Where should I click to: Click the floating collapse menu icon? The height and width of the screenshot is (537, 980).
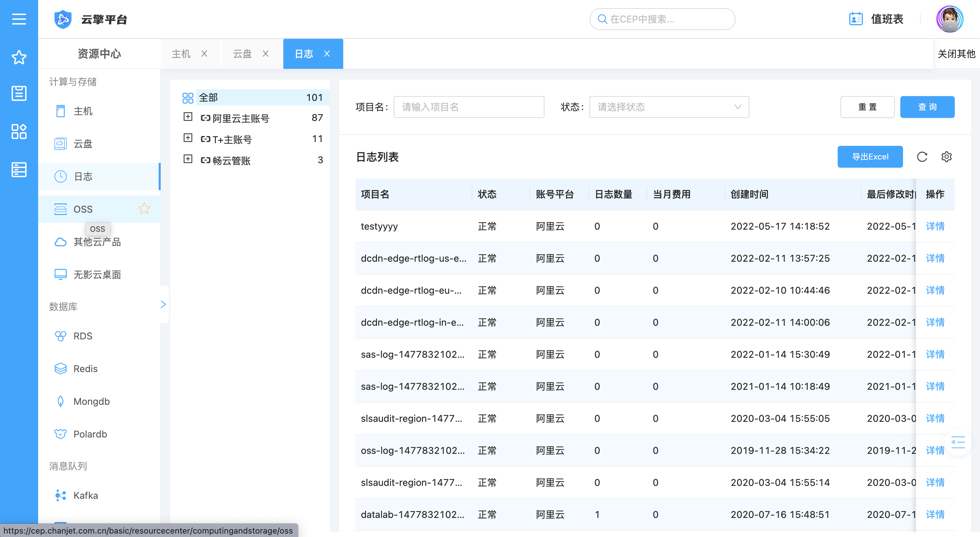[x=958, y=442]
